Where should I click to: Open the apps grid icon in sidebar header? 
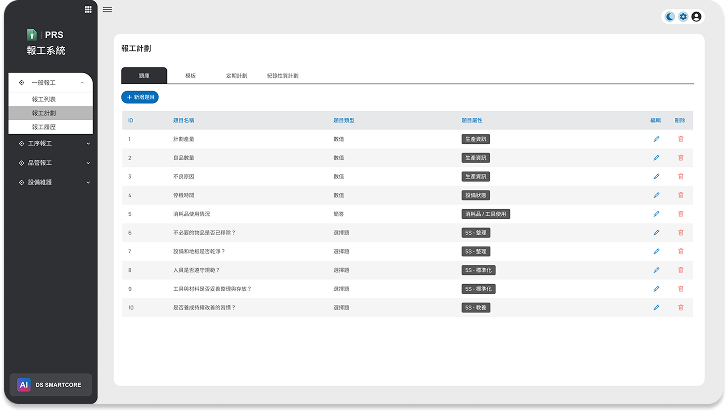pos(89,9)
